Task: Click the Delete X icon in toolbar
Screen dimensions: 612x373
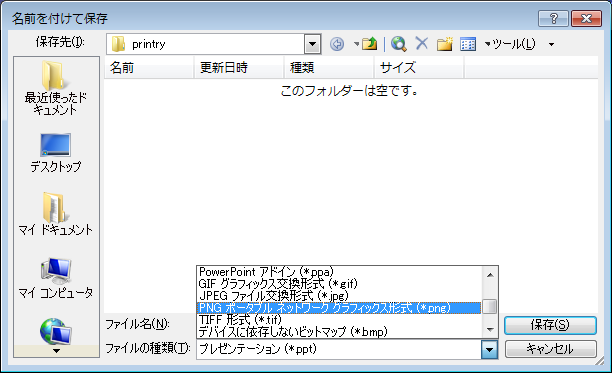Action: click(422, 44)
